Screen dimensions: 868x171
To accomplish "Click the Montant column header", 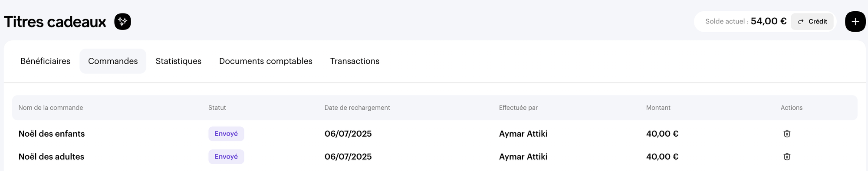I will [658, 108].
